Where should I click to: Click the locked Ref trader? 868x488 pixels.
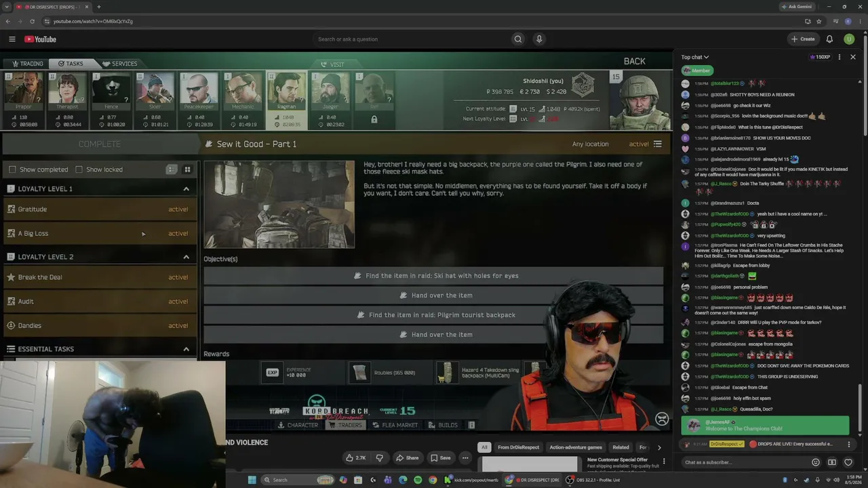tap(374, 100)
